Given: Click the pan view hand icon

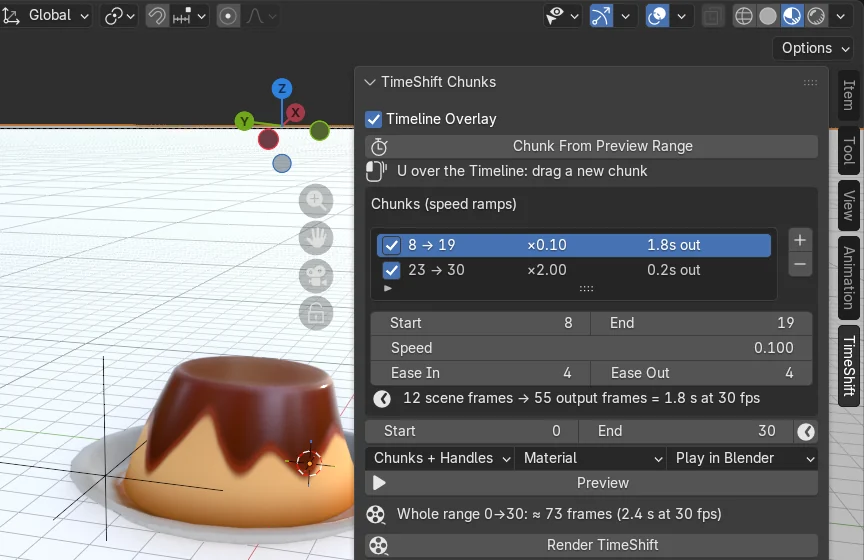Looking at the screenshot, I should 316,238.
